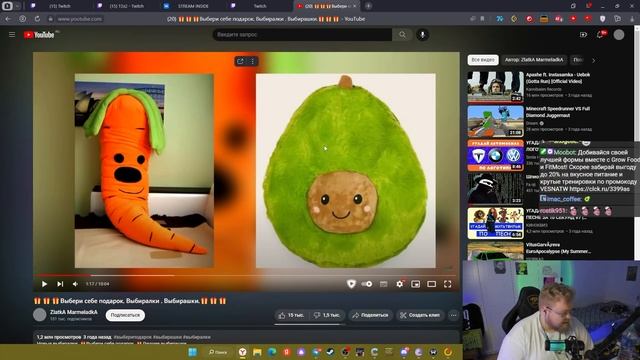
Task: Select the Автор: ZlatkA MarmeladkA chip
Action: click(534, 60)
